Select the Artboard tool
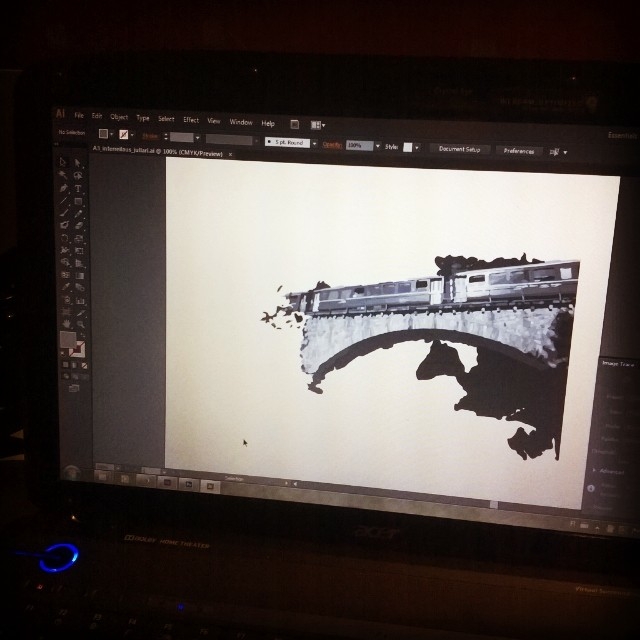 pos(67,312)
